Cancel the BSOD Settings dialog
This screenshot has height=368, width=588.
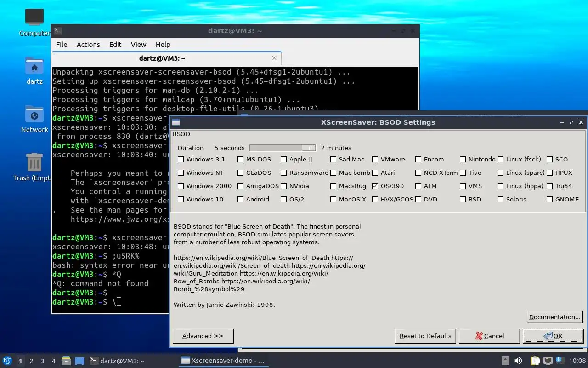point(489,336)
